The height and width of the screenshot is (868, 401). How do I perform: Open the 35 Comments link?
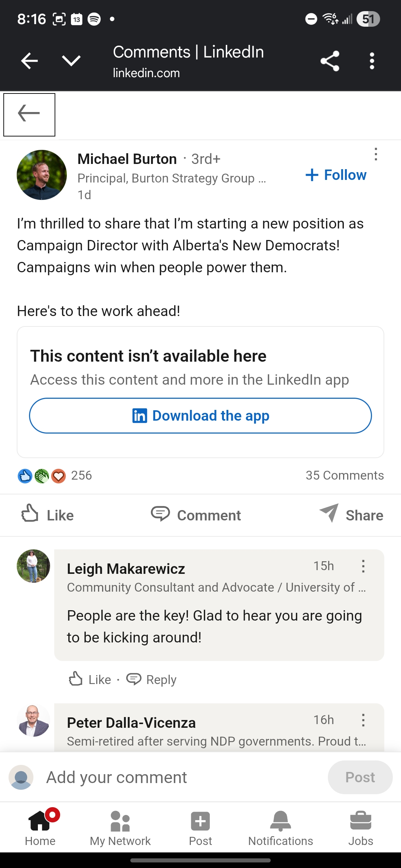(x=345, y=476)
